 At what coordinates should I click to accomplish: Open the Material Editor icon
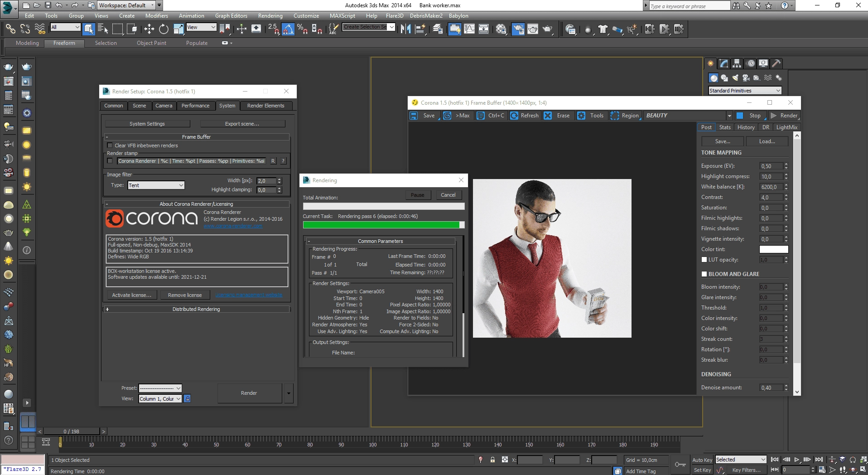click(x=501, y=29)
